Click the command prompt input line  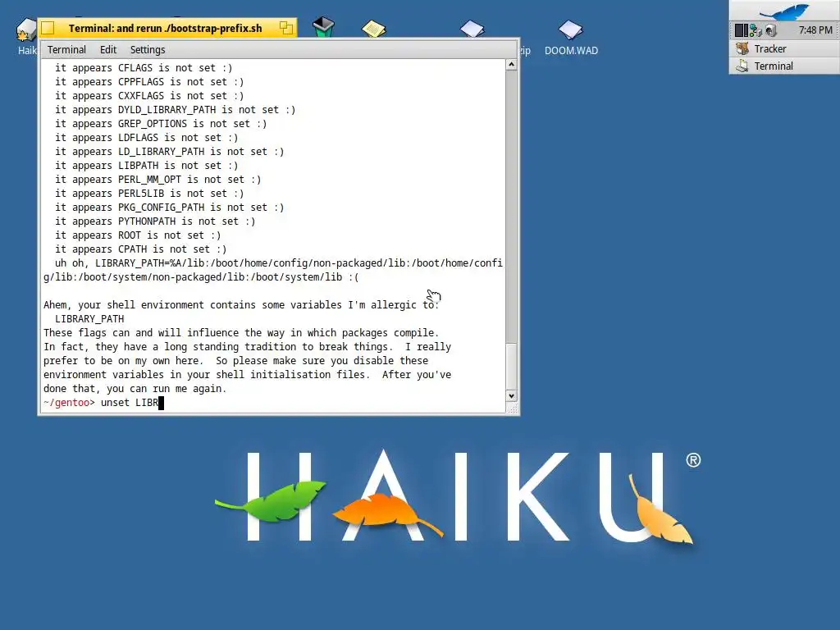(273, 403)
